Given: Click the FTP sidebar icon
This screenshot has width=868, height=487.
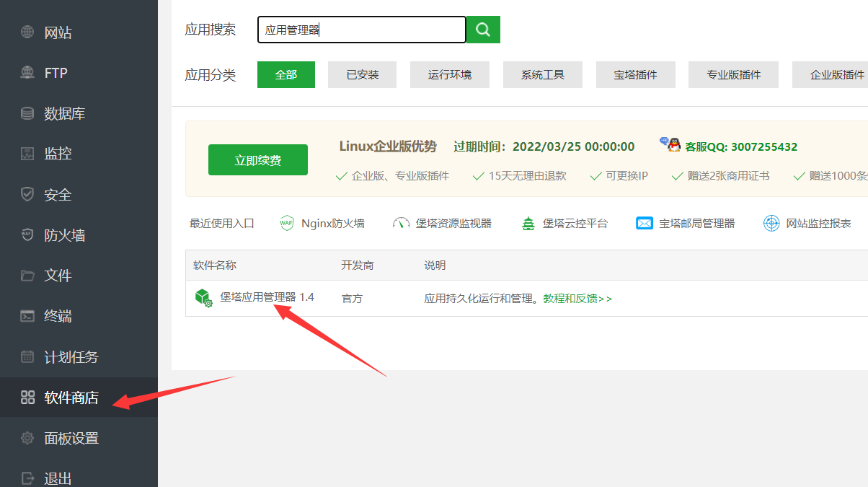Looking at the screenshot, I should [27, 73].
